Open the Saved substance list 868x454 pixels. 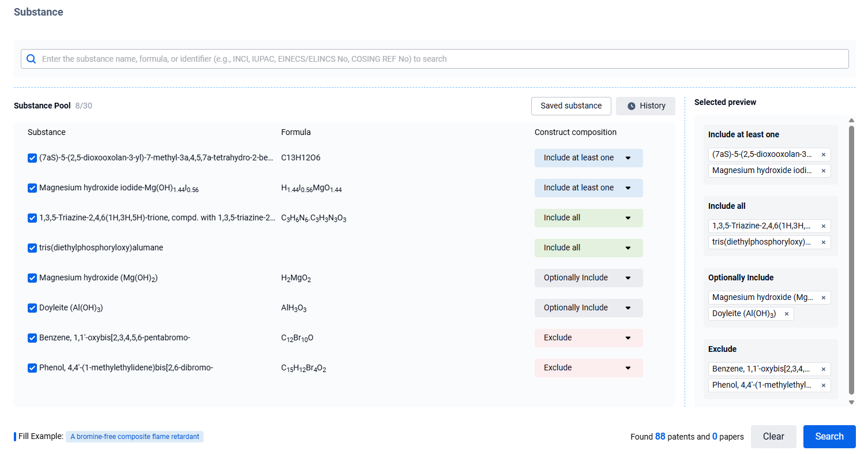coord(571,106)
